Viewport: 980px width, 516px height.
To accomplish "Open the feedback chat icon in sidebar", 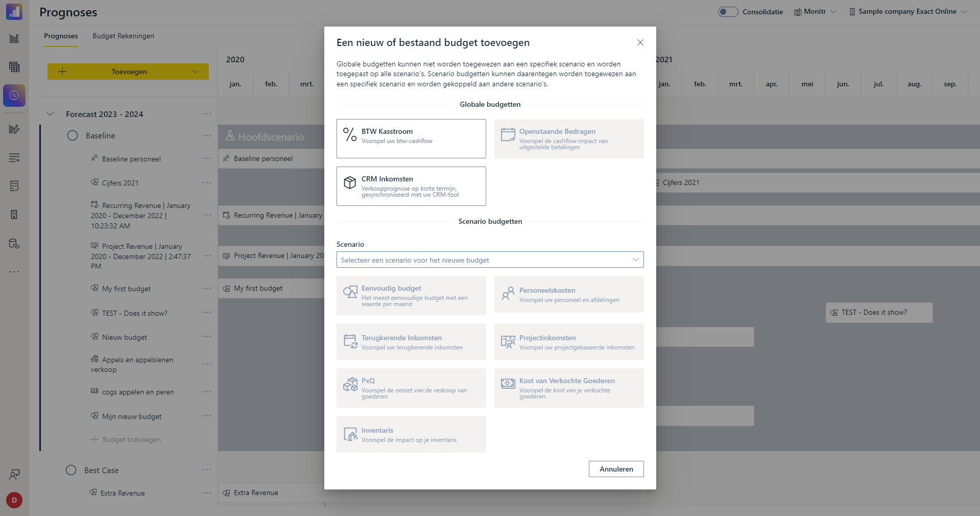I will (14, 475).
